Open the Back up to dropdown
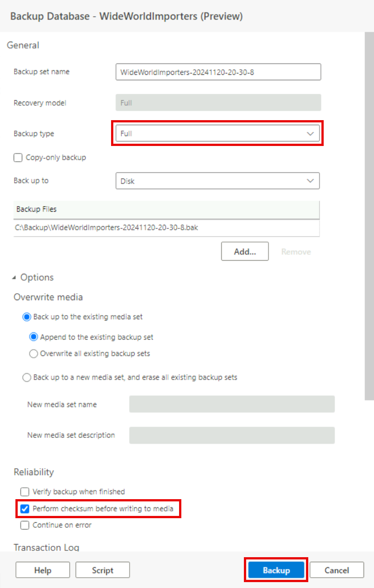 [x=217, y=181]
